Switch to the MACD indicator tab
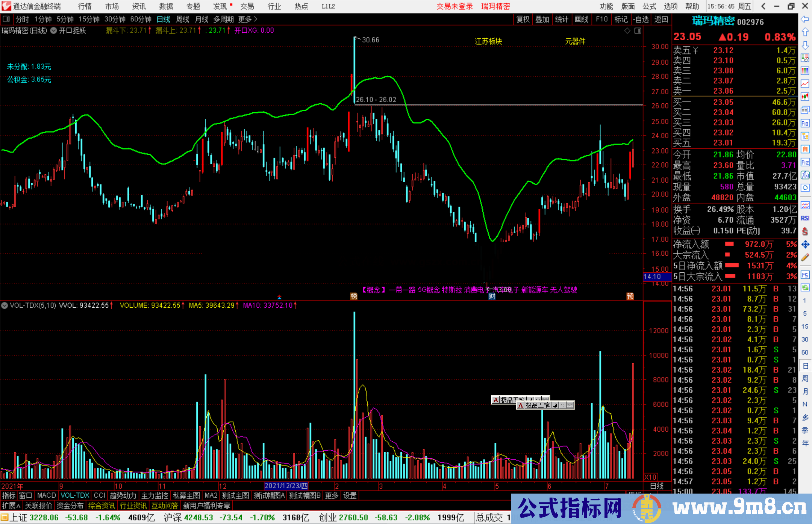Viewport: 812px width, 524px height. 46,495
